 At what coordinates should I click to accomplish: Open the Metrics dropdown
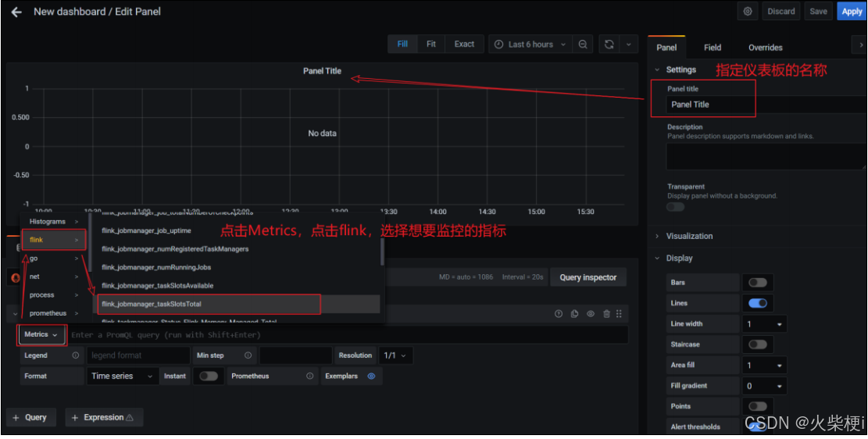(41, 335)
